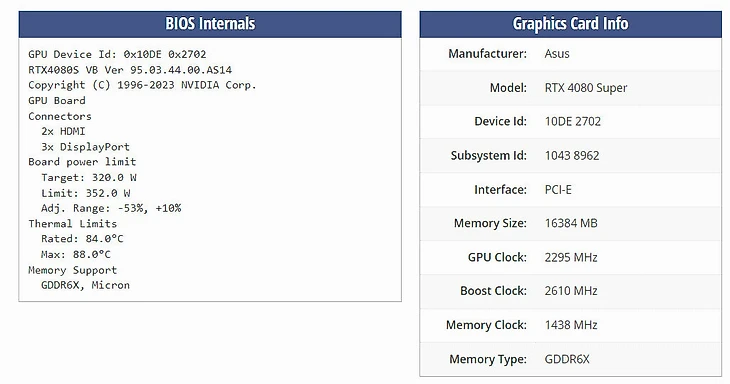Screen dimensions: 730x384
Task: Click the GPU Clock value 2295 MHz
Action: [571, 257]
